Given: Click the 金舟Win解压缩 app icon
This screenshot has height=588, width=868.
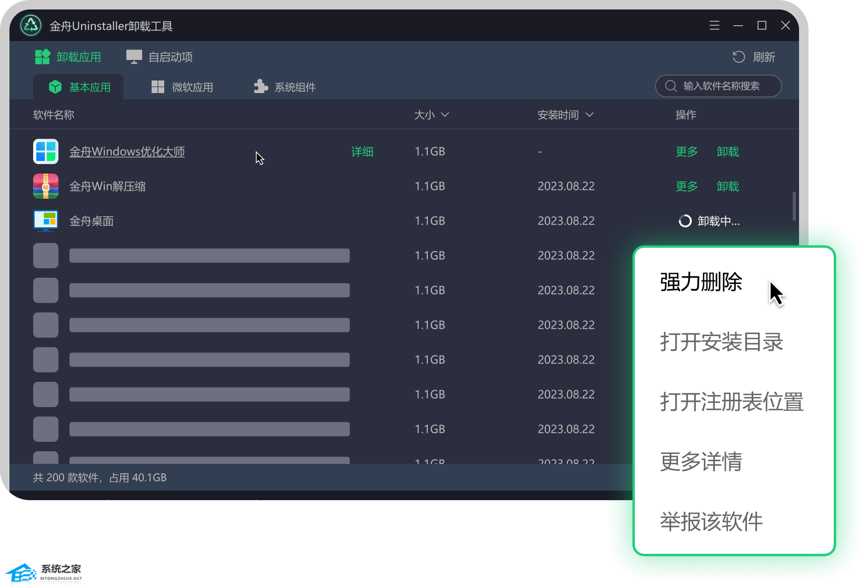Looking at the screenshot, I should pos(46,186).
